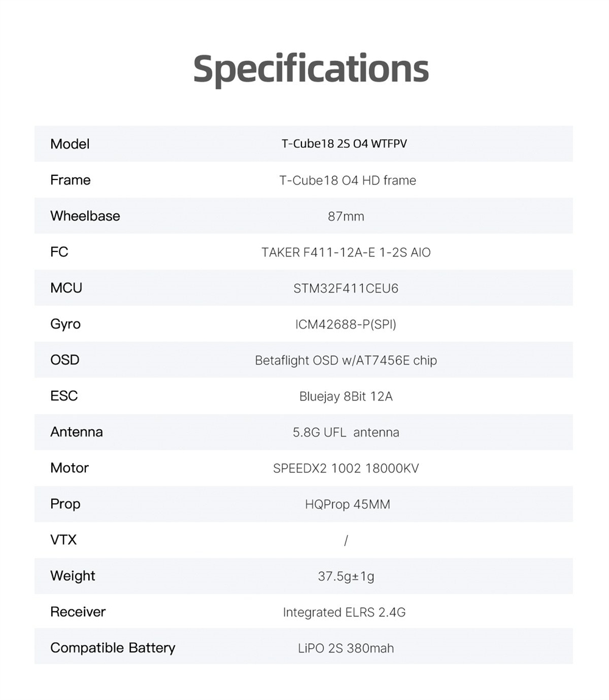Click the ICM42688-P(SPI) value
Viewport: 609px width, 700px height.
pyautogui.click(x=345, y=324)
